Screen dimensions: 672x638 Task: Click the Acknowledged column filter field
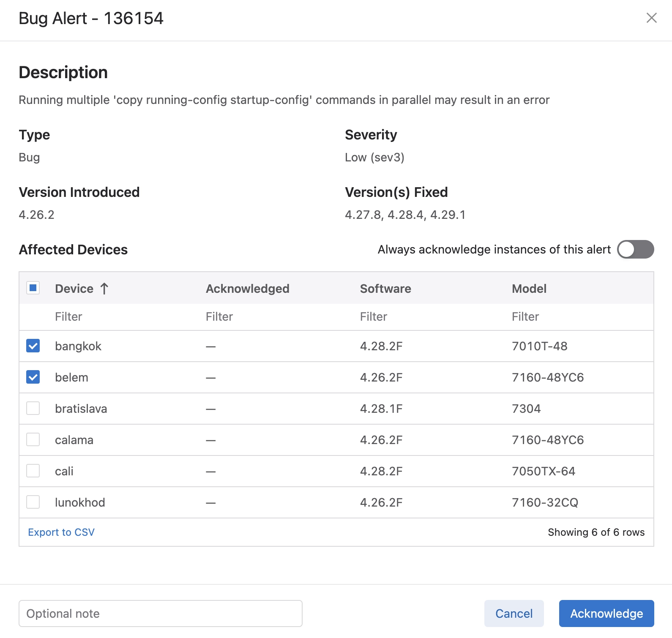pyautogui.click(x=275, y=317)
